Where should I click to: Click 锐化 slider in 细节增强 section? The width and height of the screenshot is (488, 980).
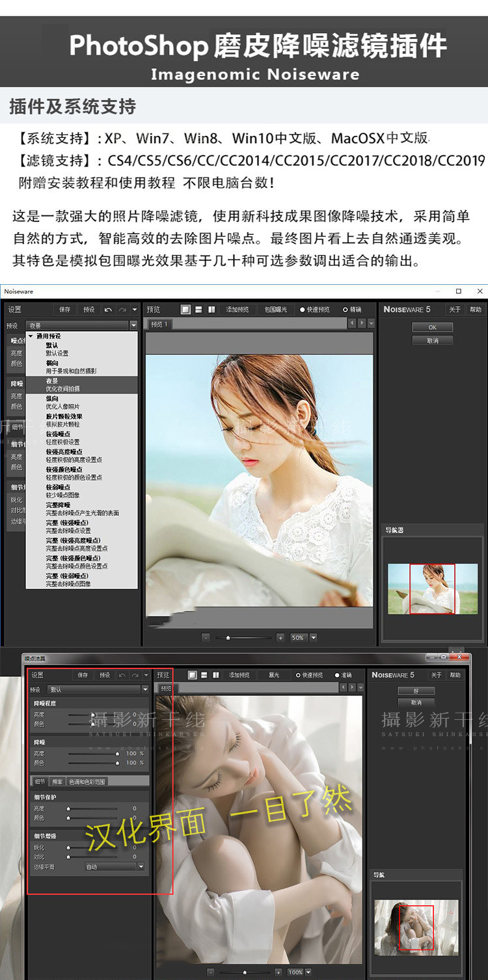(93, 848)
